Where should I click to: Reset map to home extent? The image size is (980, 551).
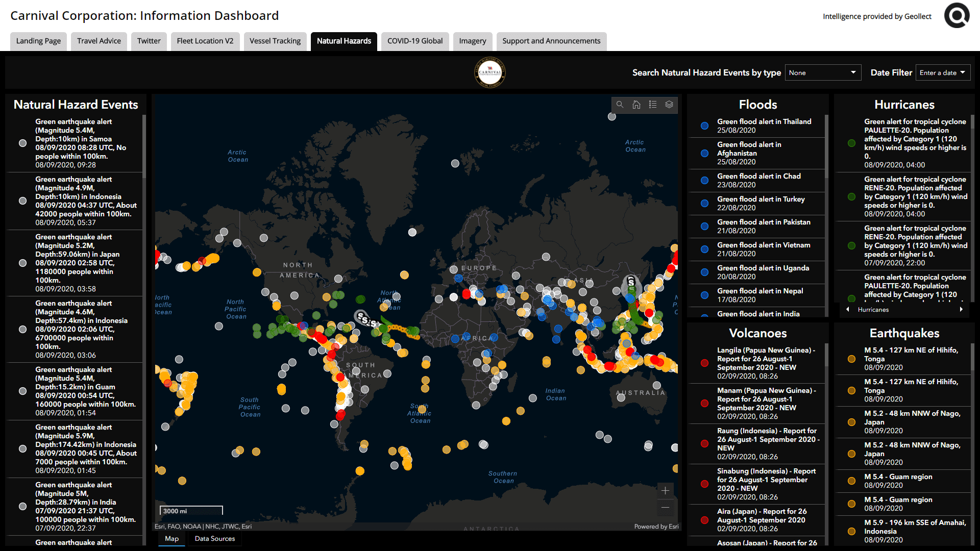636,105
